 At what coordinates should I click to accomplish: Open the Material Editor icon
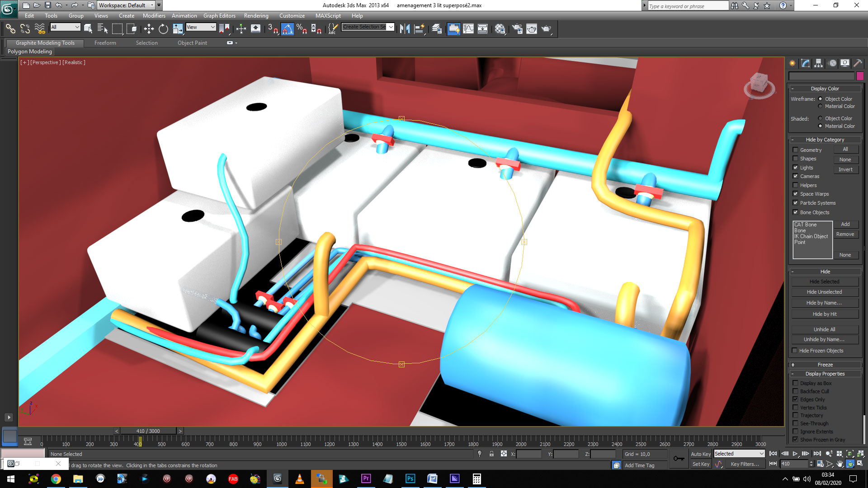pos(500,29)
